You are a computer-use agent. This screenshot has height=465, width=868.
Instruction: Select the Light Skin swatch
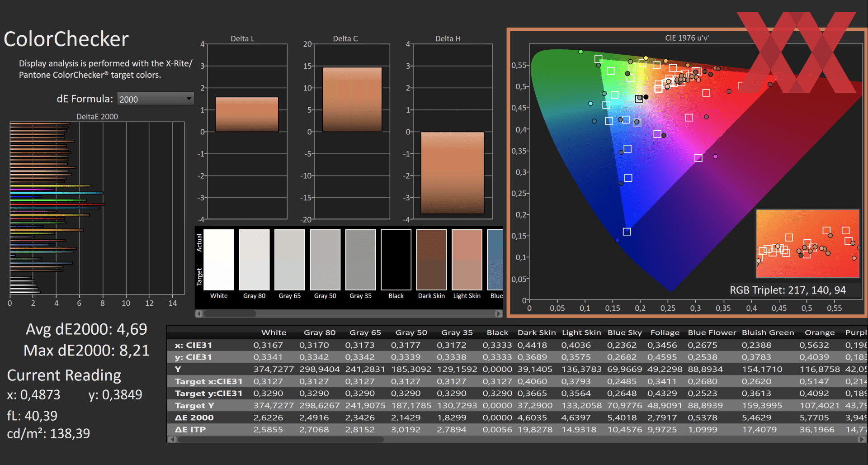(467, 260)
